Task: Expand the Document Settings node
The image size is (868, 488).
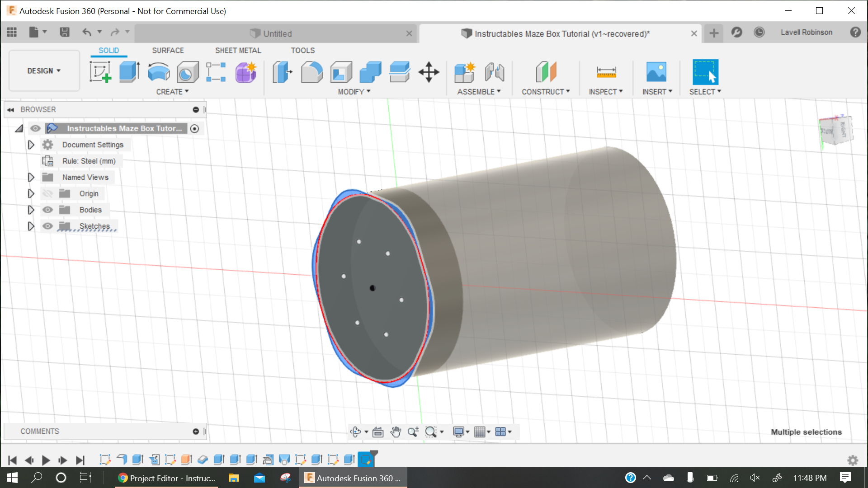Action: 31,145
